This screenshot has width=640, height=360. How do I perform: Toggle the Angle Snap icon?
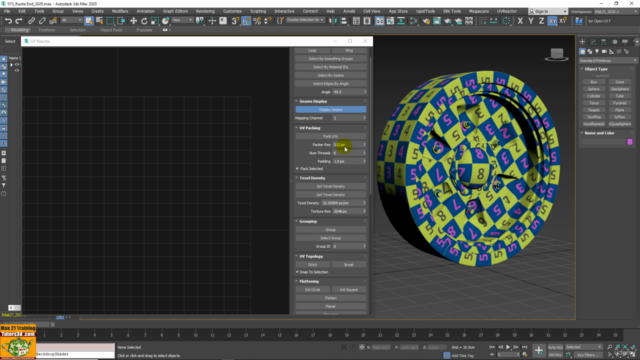[246, 21]
